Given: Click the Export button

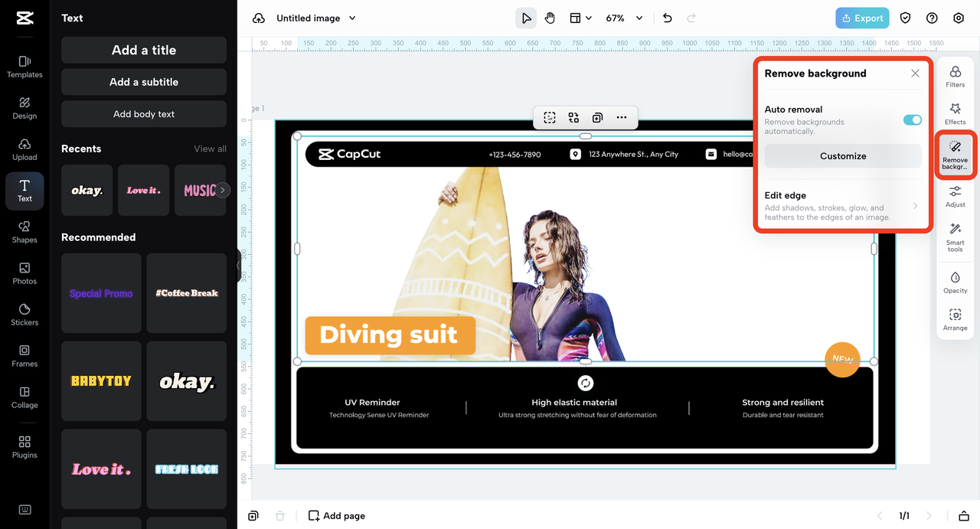Looking at the screenshot, I should pos(862,18).
